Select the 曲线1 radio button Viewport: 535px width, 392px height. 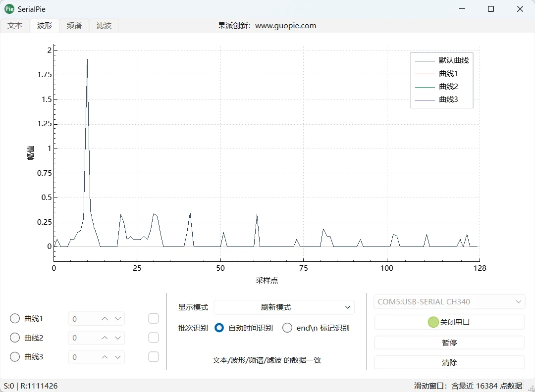click(15, 319)
